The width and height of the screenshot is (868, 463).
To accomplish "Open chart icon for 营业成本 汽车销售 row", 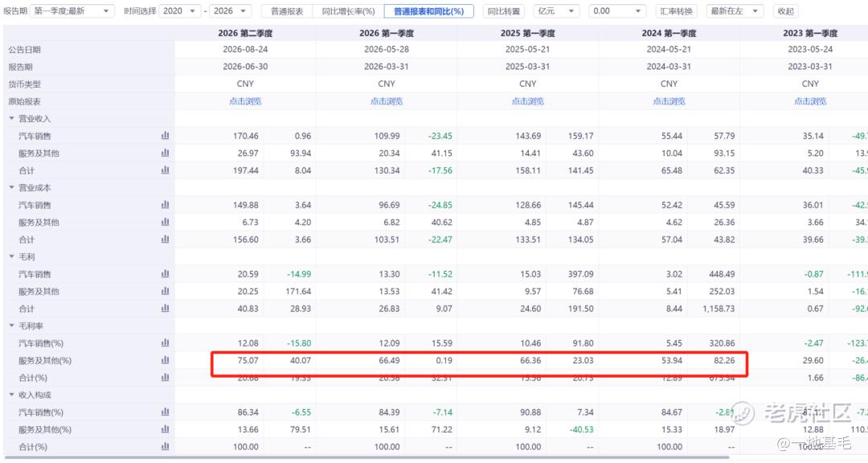I will [x=165, y=205].
